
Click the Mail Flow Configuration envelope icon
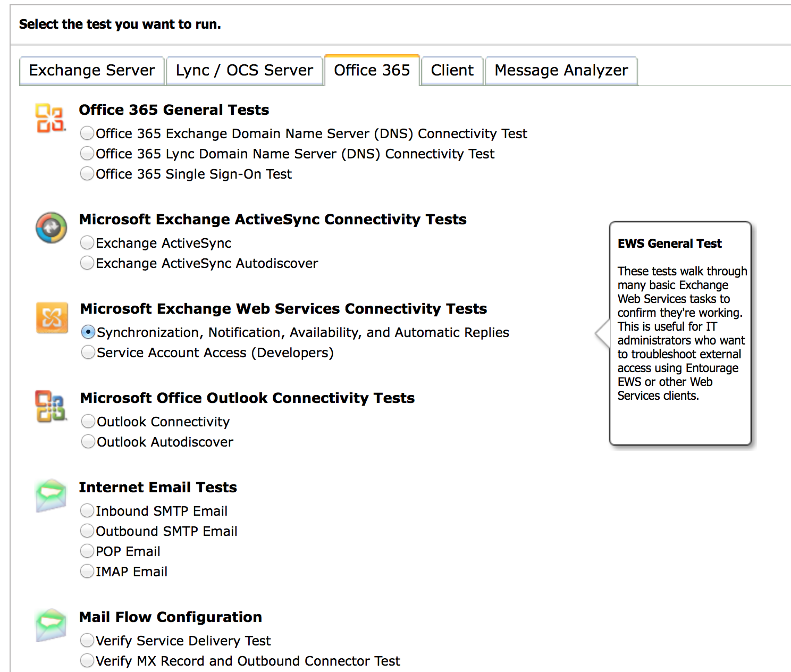51,625
